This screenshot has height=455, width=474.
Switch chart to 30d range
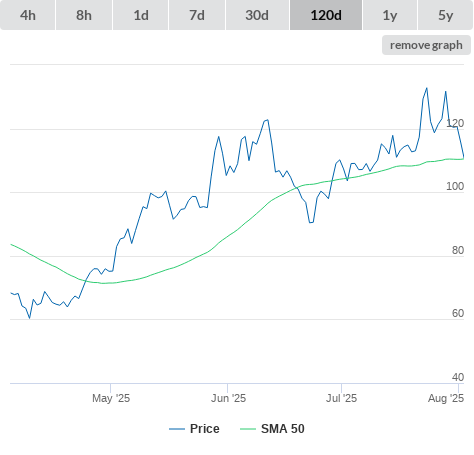pos(257,15)
